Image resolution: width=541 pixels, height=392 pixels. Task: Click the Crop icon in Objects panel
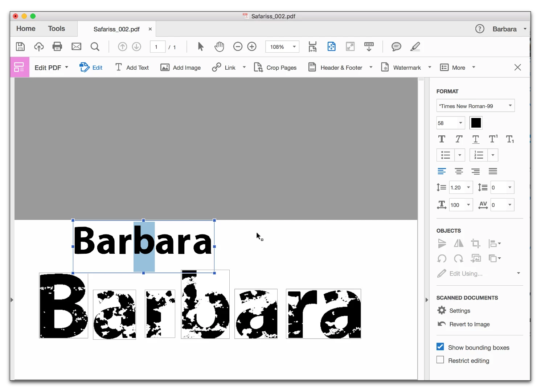[476, 243]
